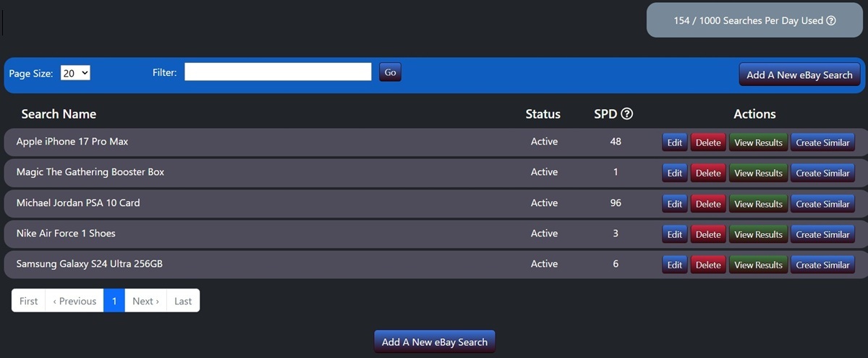Click the bottom Add A New eBay Search button
This screenshot has width=868, height=358.
pos(435,342)
